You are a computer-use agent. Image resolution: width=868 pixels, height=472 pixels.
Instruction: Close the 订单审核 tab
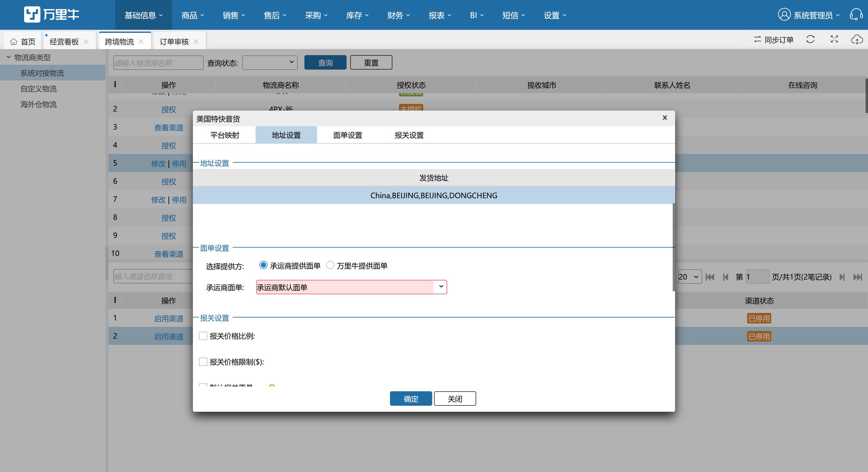tap(196, 41)
